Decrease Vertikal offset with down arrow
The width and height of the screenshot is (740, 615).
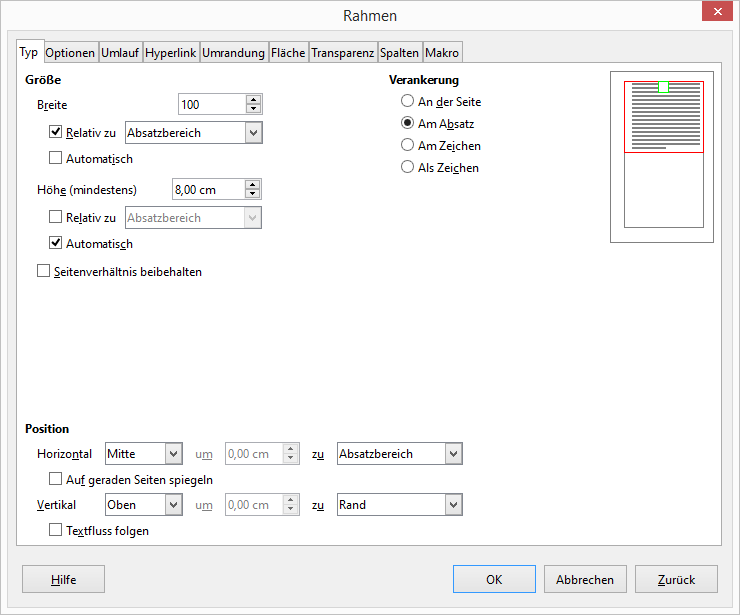[291, 509]
